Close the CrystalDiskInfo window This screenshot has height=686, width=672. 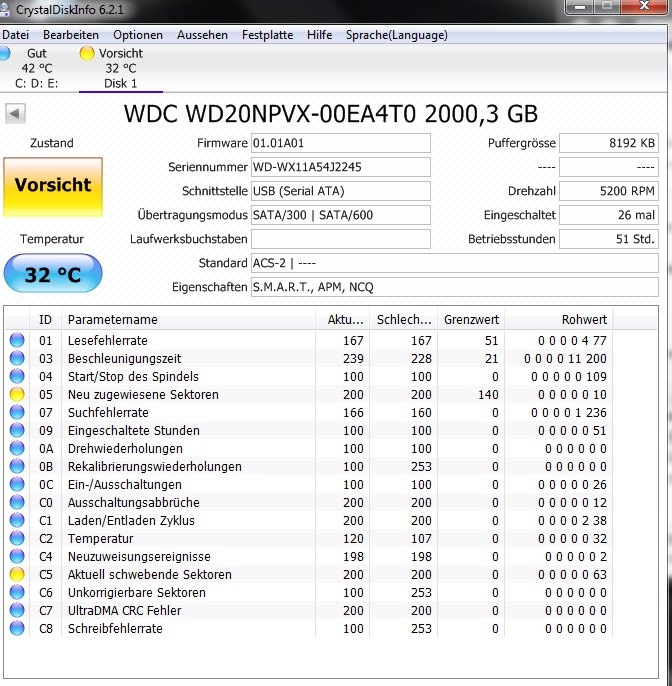[644, 6]
